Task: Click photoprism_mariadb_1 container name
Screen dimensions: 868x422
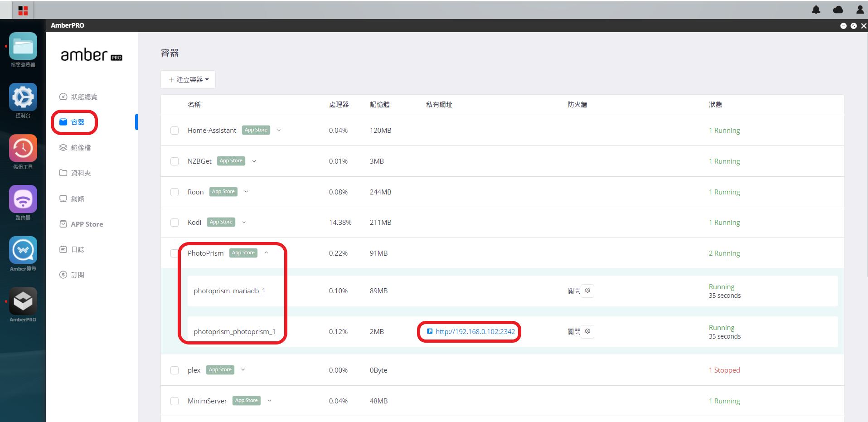Action: (x=229, y=291)
